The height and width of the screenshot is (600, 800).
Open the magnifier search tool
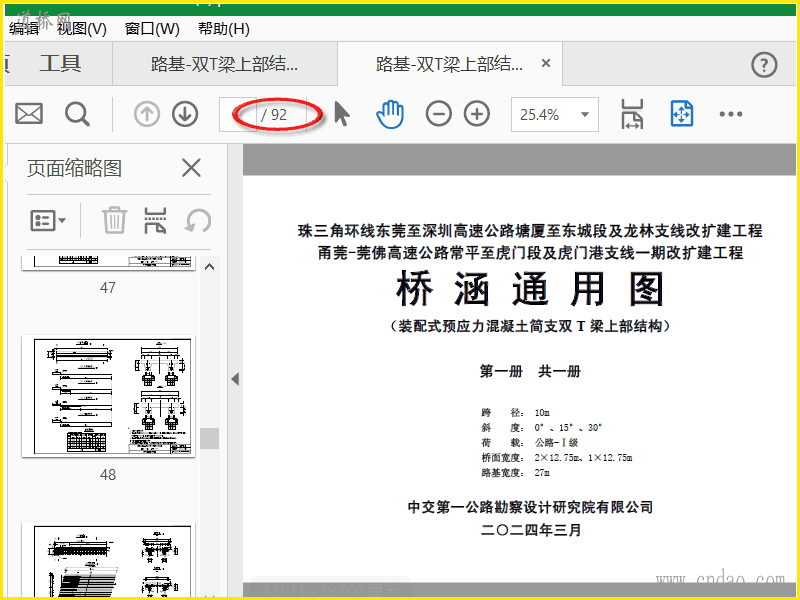point(77,114)
